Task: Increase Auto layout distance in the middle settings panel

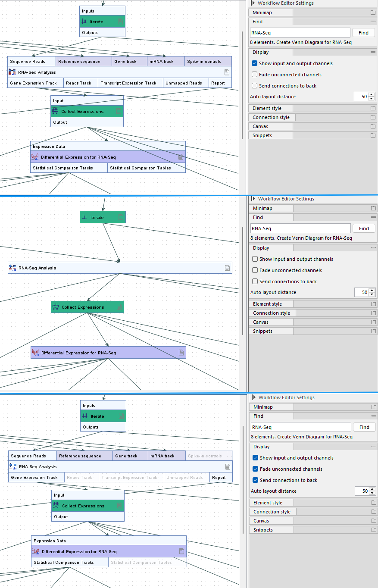Action: point(372,291)
